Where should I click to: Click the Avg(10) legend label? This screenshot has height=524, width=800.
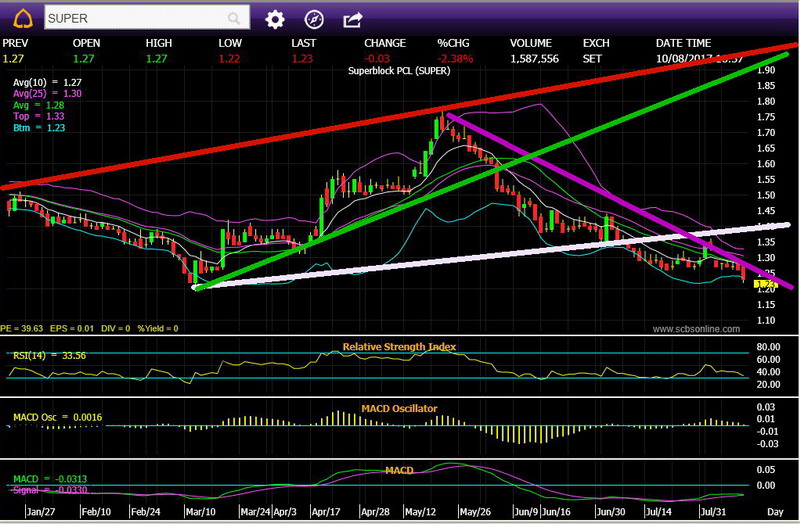(x=30, y=82)
